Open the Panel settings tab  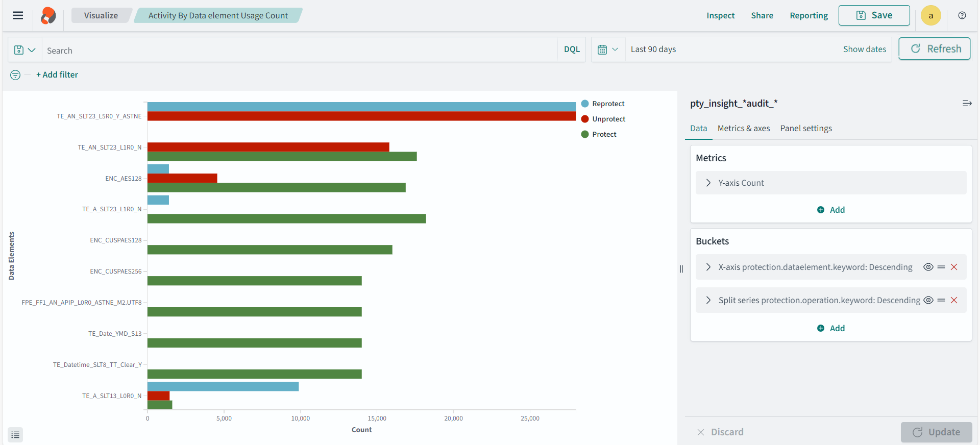[x=805, y=129]
